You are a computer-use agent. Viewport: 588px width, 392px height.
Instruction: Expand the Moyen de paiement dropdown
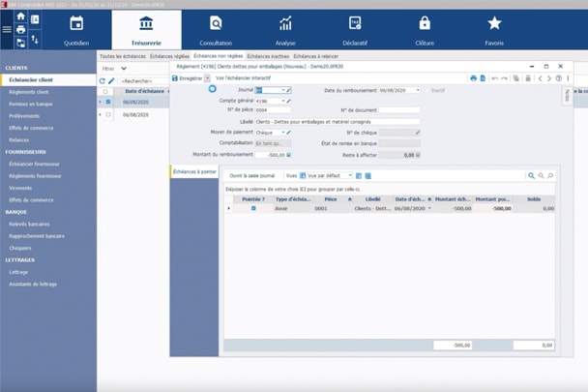pyautogui.click(x=284, y=133)
